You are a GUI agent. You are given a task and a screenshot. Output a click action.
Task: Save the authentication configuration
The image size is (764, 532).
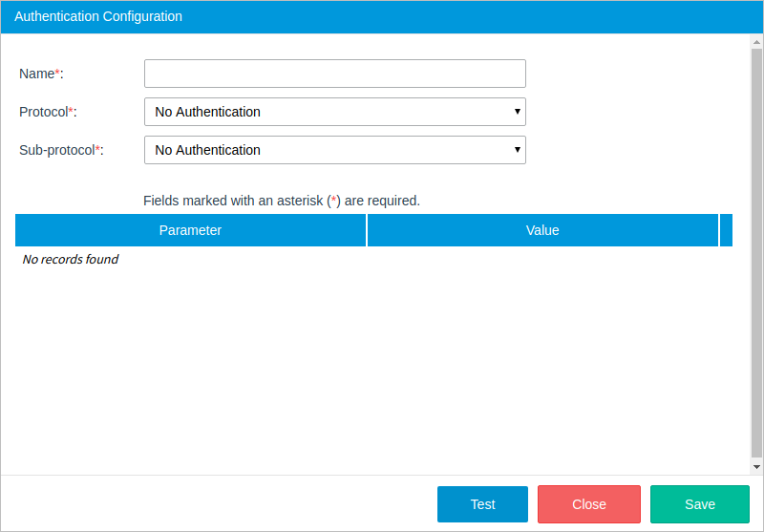click(x=699, y=504)
